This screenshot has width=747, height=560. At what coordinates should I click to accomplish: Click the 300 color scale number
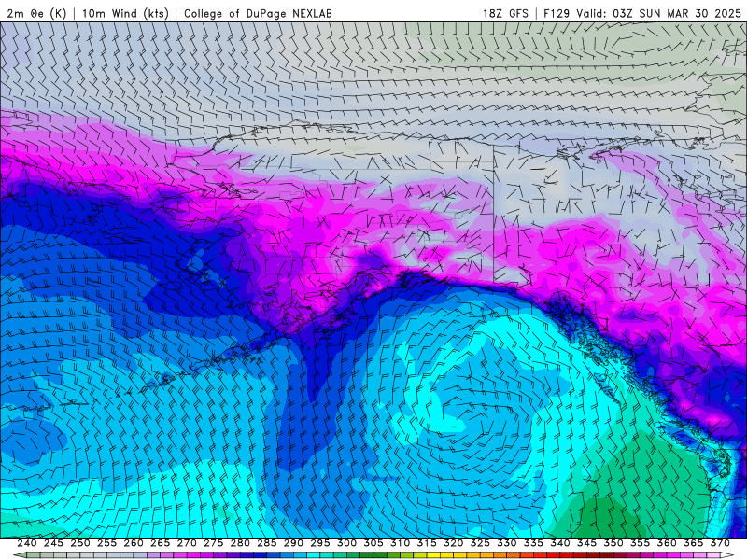coord(346,543)
